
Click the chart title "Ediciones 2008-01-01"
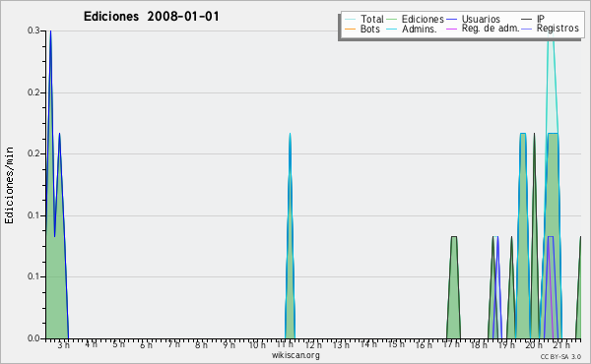coord(151,17)
